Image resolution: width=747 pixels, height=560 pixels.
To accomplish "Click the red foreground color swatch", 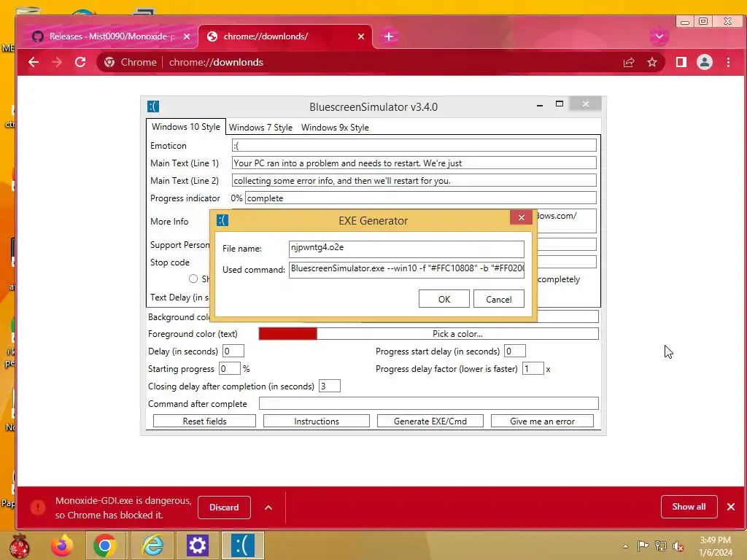I will click(287, 334).
